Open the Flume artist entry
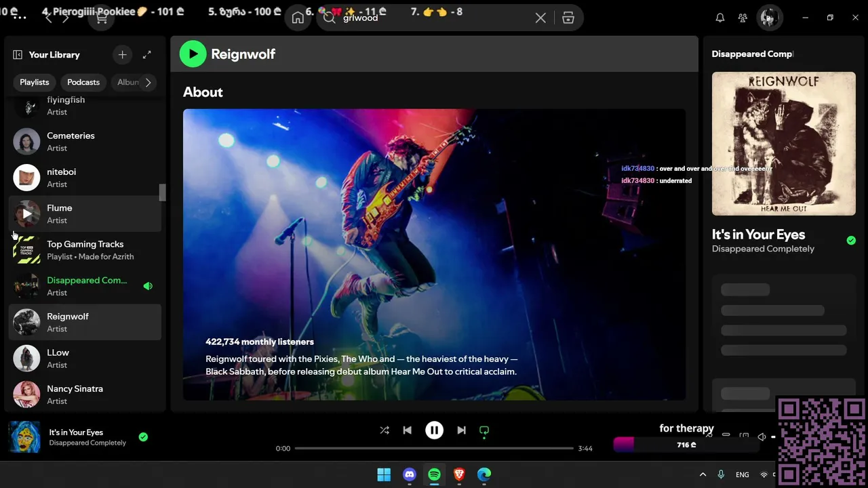The width and height of the screenshot is (868, 488). (x=85, y=213)
